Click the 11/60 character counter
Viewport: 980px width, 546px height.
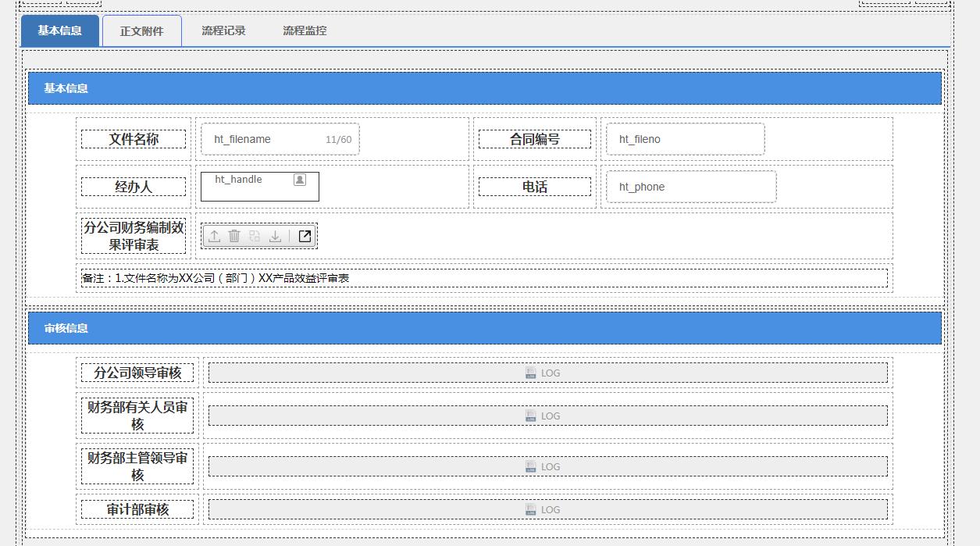click(x=338, y=140)
